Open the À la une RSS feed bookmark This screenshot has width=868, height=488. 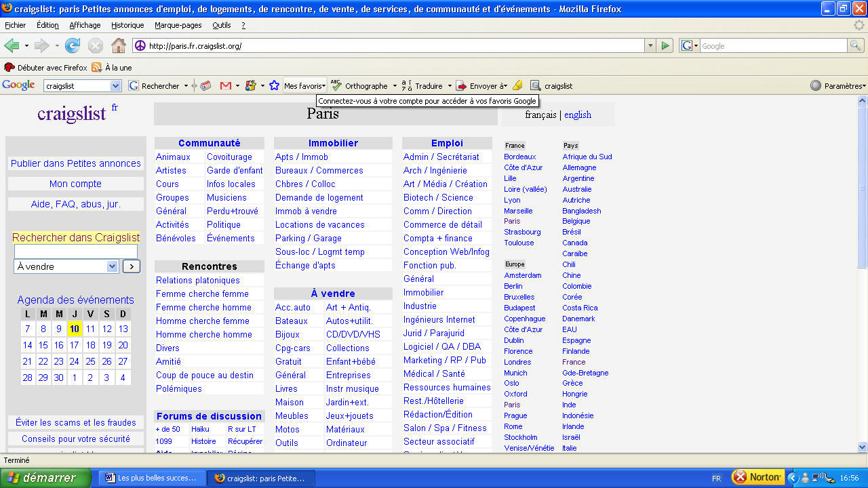coord(112,68)
